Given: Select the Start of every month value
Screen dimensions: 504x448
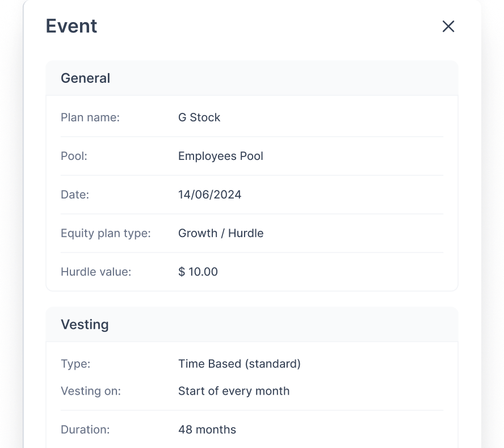Looking at the screenshot, I should [x=234, y=391].
